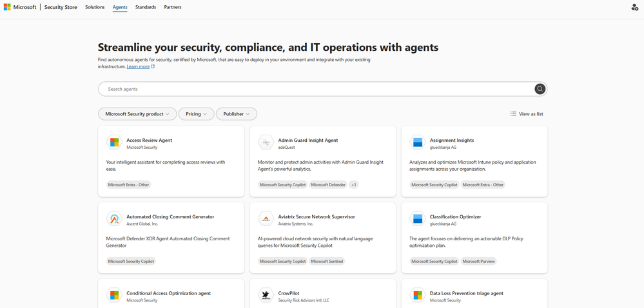Switch to View as list
Viewport: 644px width, 308px height.
[x=527, y=114]
